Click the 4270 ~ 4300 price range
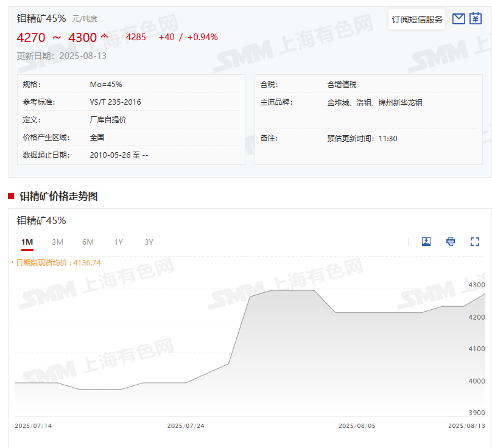Viewport: 492px width, 448px height. point(57,38)
